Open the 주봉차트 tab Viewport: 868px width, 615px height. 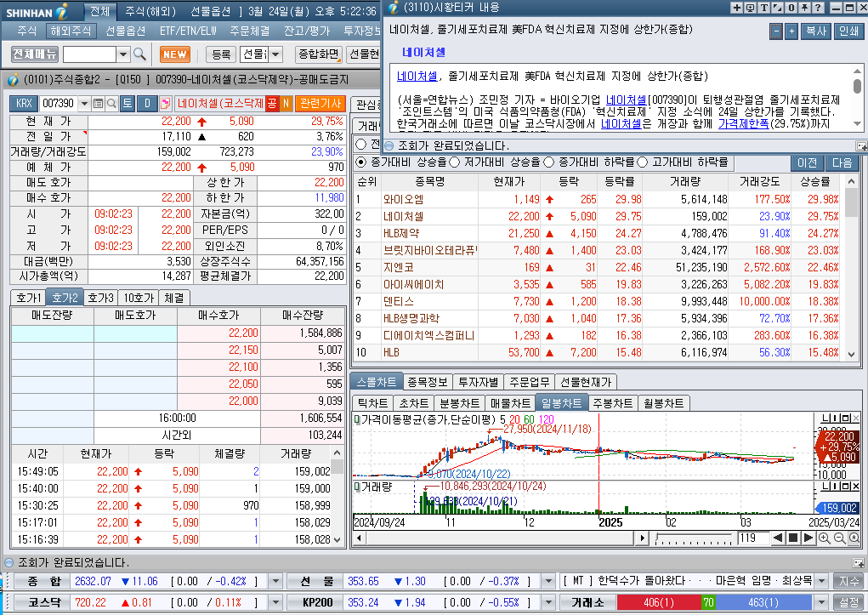(613, 403)
